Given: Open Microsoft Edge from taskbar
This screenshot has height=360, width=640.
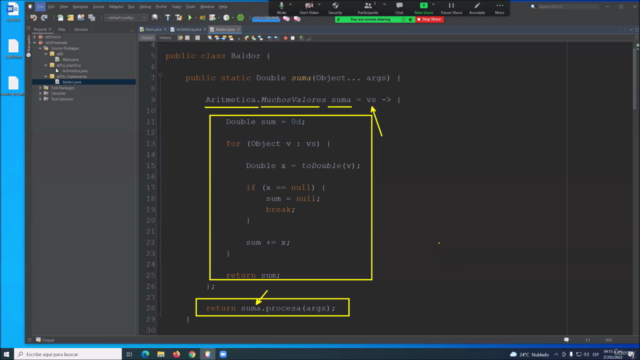Looking at the screenshot, I should [x=145, y=354].
